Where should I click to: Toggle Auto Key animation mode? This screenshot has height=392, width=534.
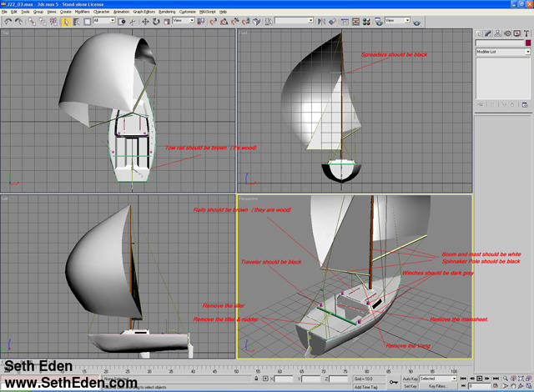click(x=409, y=379)
